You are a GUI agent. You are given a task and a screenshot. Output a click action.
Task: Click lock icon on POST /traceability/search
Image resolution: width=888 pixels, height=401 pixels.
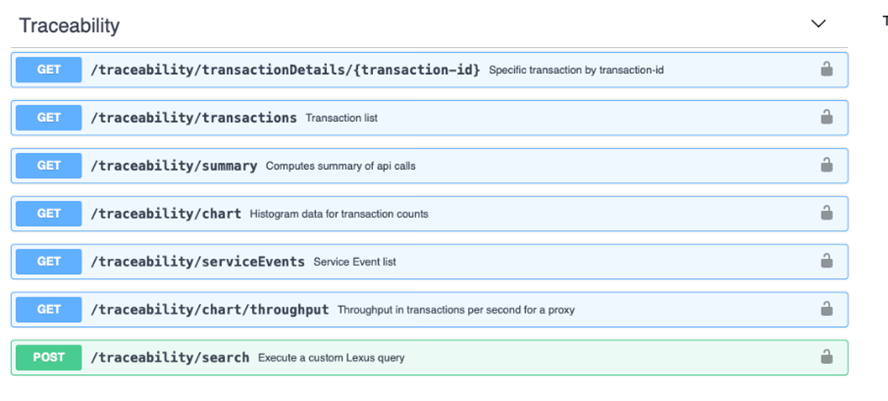click(826, 357)
